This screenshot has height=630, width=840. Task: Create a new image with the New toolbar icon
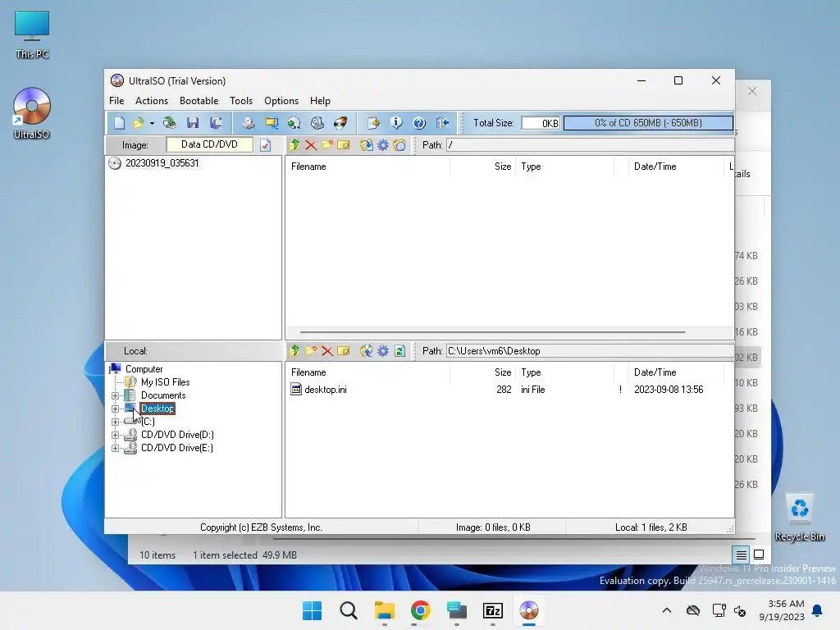(119, 123)
